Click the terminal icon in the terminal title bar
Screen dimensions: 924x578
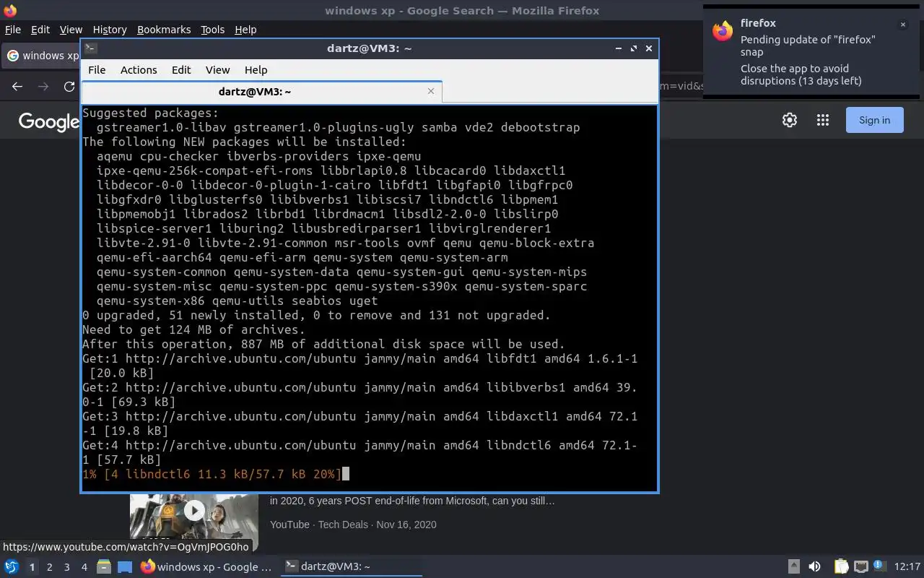(x=90, y=48)
